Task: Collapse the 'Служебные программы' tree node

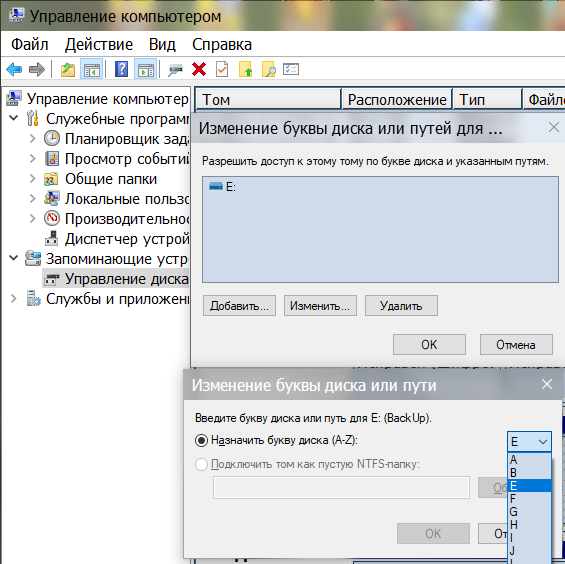Action: (x=14, y=118)
